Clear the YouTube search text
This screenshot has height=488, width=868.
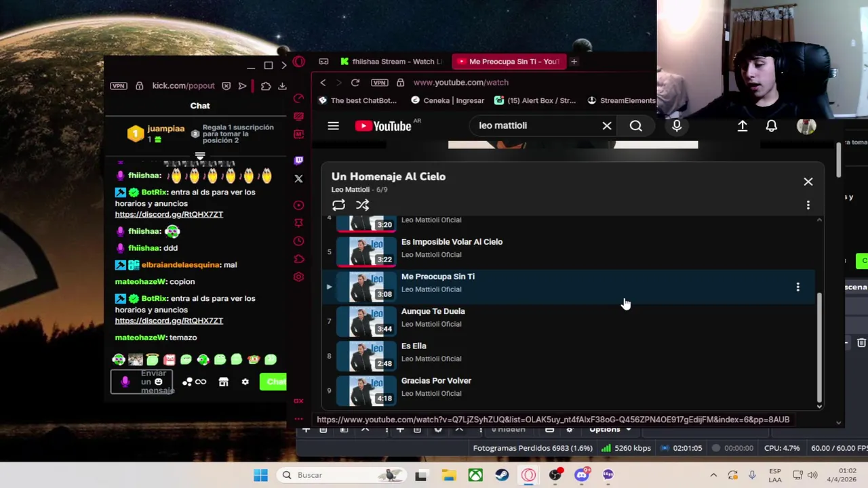tap(607, 125)
